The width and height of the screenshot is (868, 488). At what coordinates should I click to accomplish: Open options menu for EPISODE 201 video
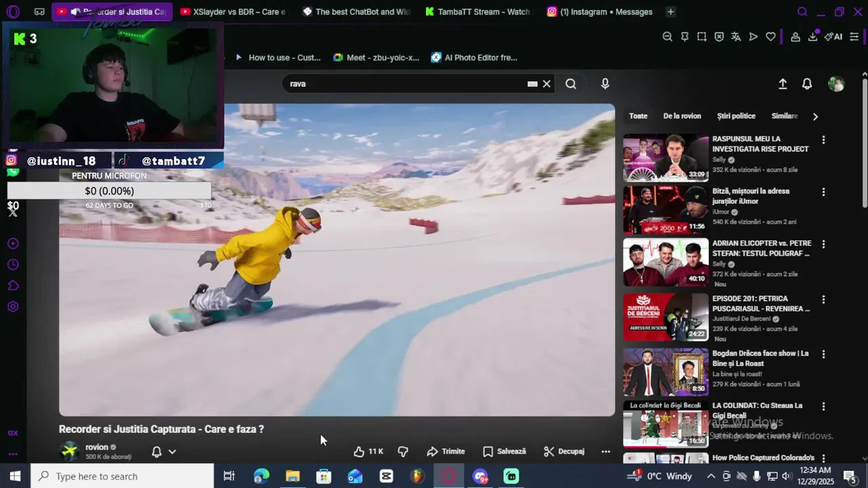coord(823,300)
